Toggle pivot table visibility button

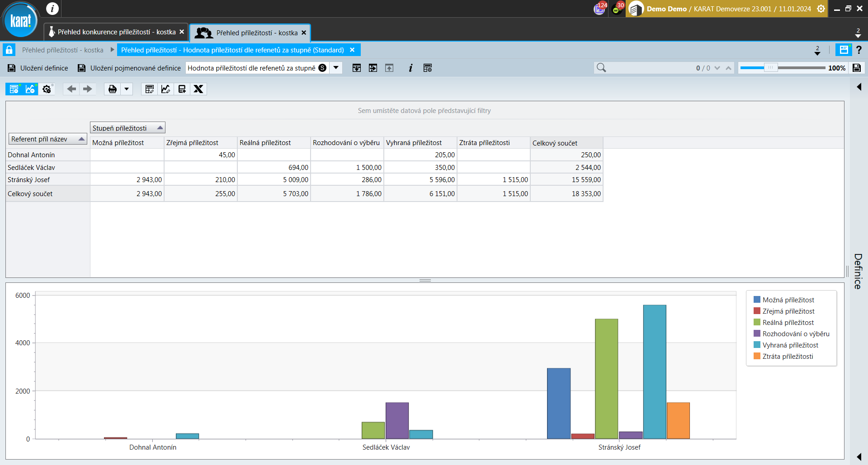click(14, 89)
